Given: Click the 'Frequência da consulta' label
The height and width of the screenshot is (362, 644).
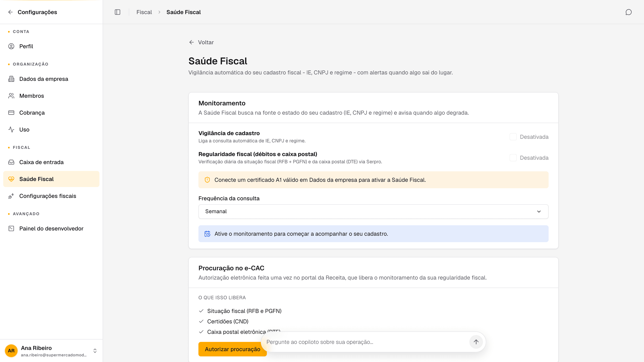Looking at the screenshot, I should [229, 198].
